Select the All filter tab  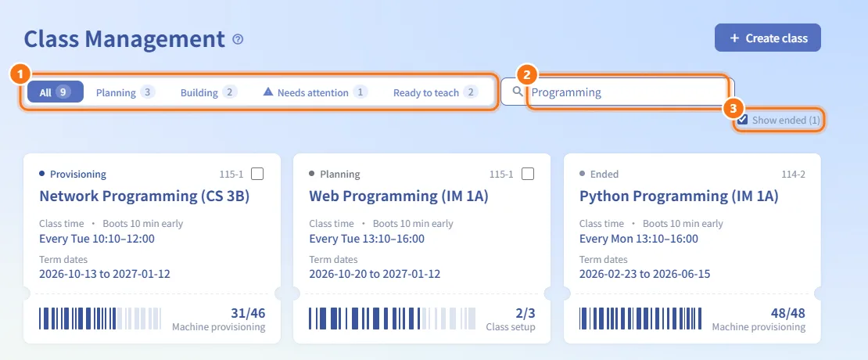(x=56, y=92)
